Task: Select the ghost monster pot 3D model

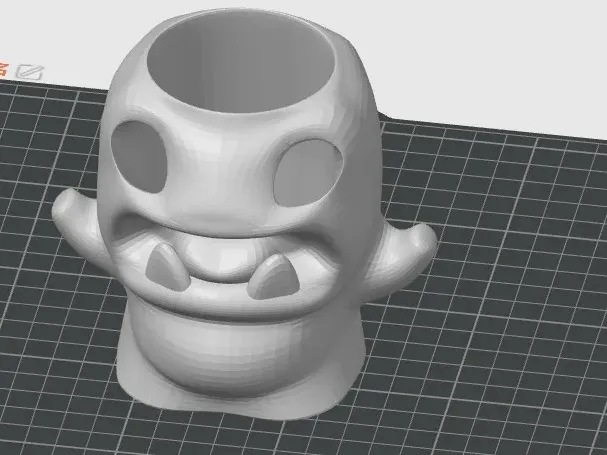Action: tap(245, 214)
